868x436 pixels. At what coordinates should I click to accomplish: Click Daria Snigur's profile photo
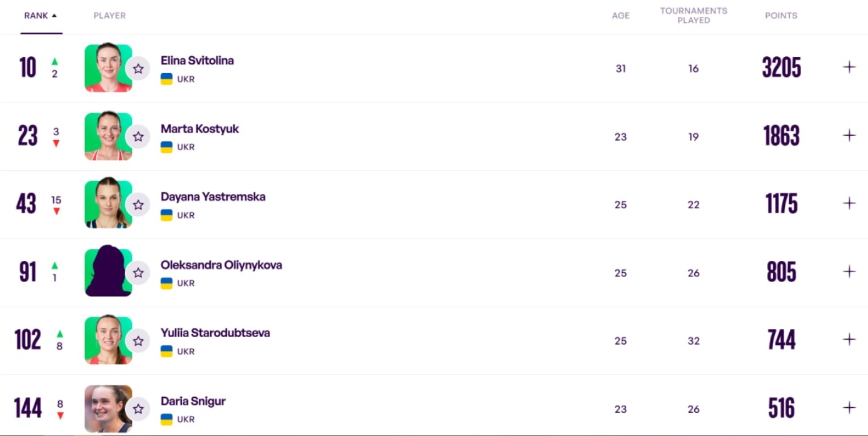coord(108,409)
